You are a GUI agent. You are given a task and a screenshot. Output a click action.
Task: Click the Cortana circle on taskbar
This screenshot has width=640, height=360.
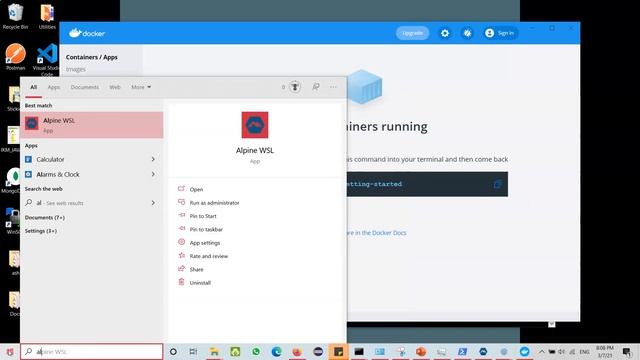[173, 351]
